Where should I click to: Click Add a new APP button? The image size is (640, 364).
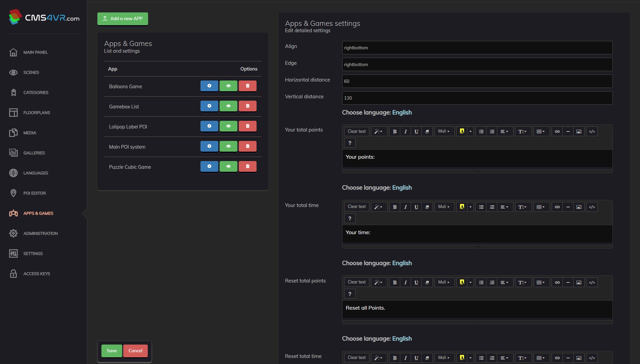pos(123,18)
